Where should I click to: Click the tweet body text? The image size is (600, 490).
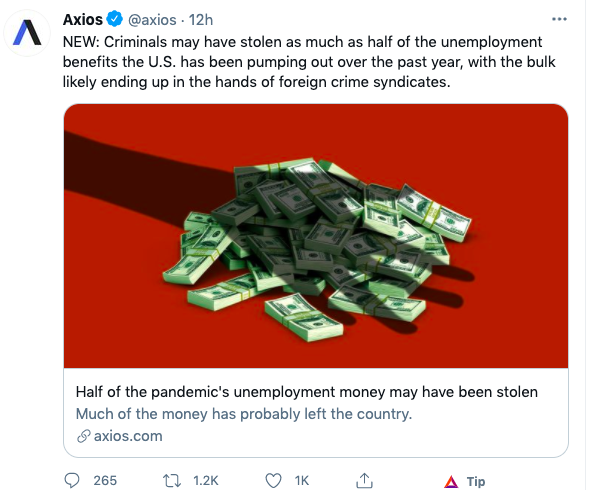310,64
